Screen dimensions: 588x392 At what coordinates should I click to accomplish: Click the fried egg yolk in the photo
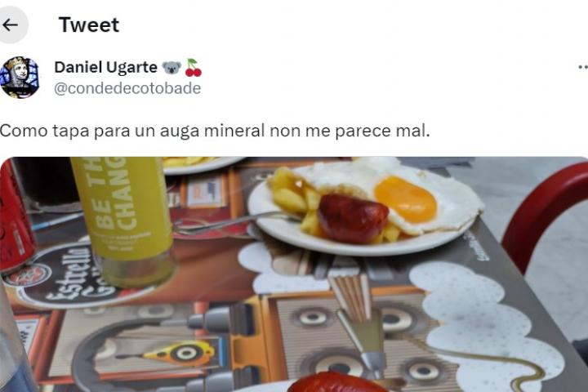406,199
